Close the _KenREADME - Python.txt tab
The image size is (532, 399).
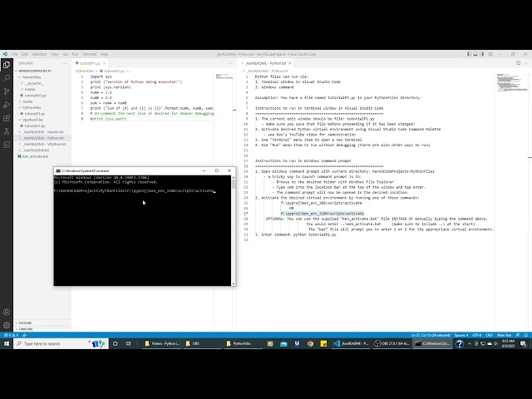point(290,63)
